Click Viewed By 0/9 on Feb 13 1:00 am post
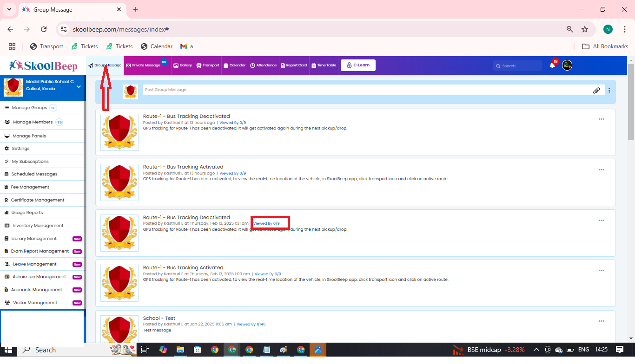 (x=268, y=274)
